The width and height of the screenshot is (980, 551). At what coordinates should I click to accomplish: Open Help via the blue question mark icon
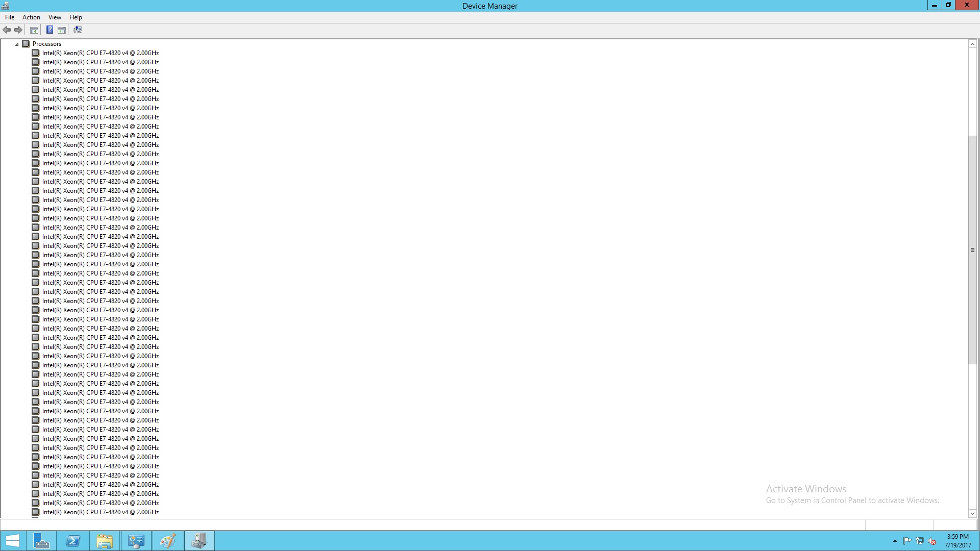pos(50,30)
